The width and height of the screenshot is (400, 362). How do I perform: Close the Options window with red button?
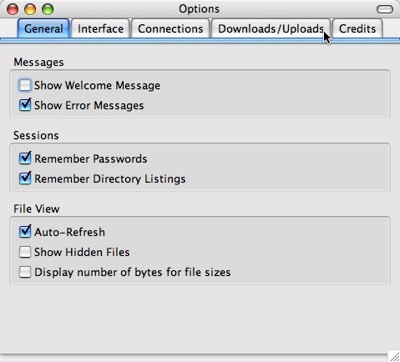point(13,9)
